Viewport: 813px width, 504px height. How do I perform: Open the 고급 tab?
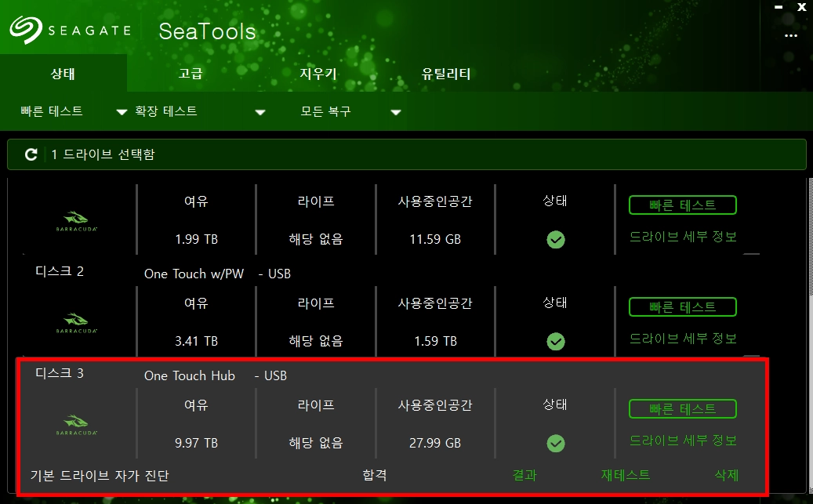(191, 74)
